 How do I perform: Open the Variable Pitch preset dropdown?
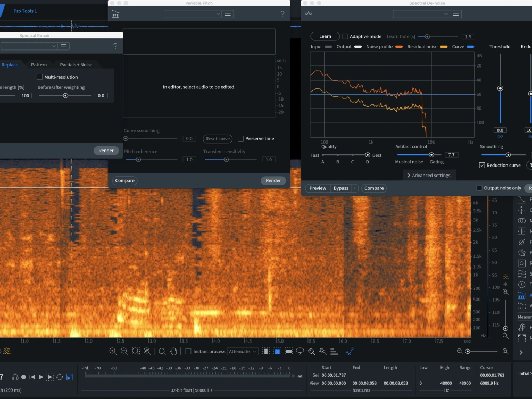tap(194, 14)
